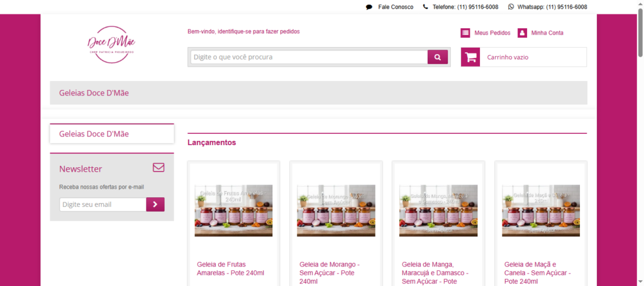Click the Newsletter envelope icon
This screenshot has width=644, height=286.
(158, 168)
